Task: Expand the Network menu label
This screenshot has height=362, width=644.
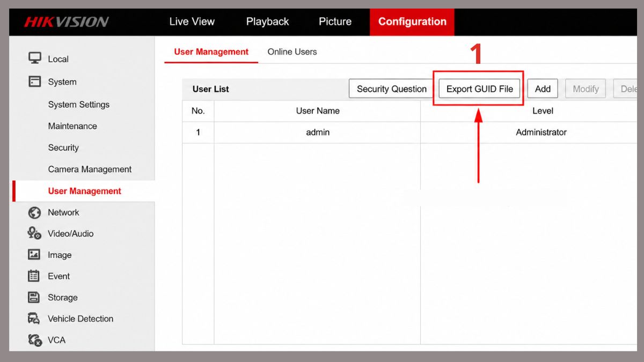Action: tap(63, 212)
